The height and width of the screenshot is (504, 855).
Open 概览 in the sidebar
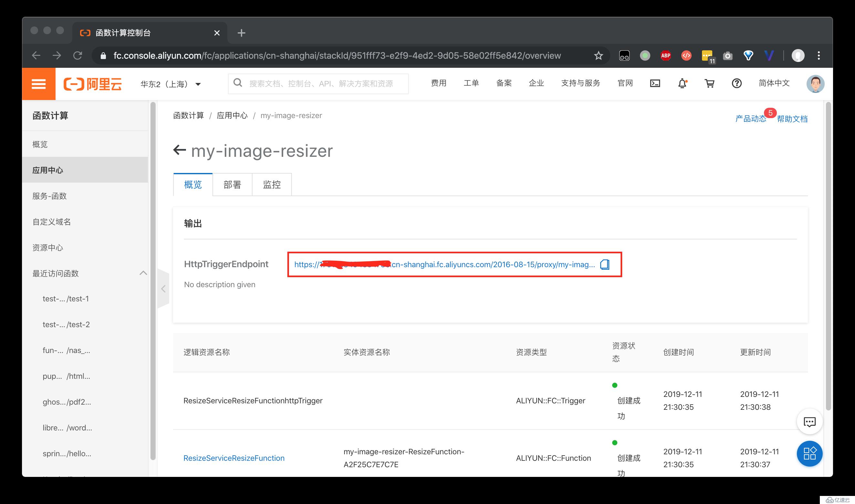(85, 144)
